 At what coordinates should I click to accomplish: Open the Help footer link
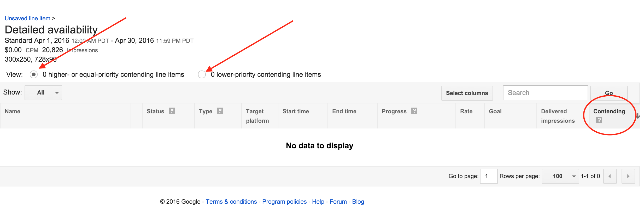pyautogui.click(x=318, y=202)
